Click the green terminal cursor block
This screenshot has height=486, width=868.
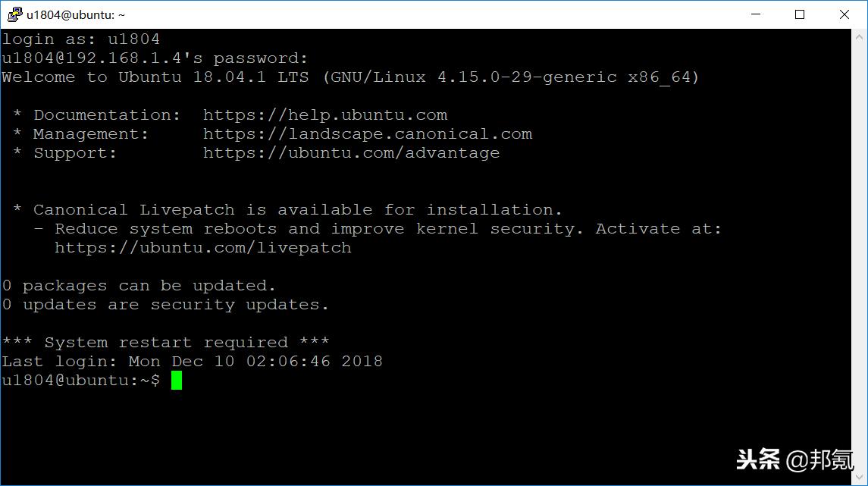pos(177,380)
